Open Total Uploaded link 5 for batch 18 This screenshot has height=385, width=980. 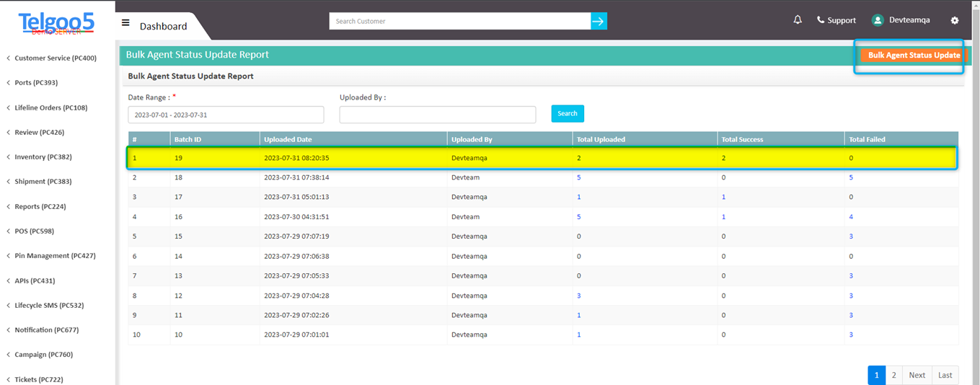click(x=579, y=177)
